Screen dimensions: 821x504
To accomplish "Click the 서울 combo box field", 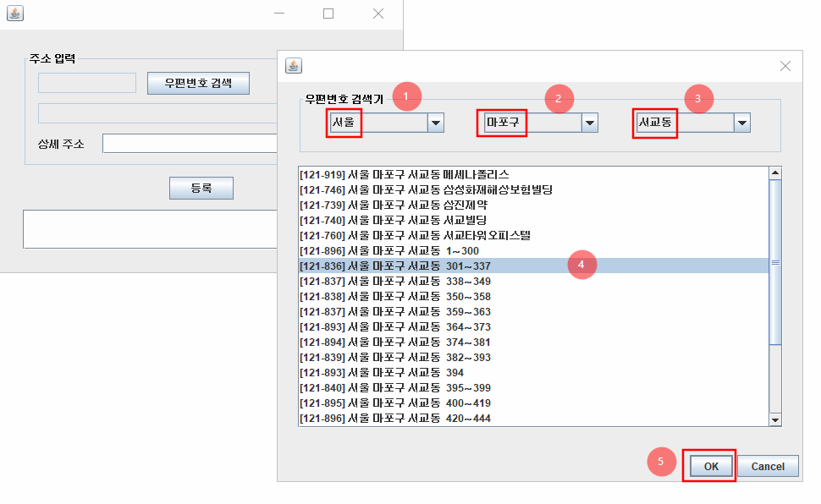I will (387, 123).
